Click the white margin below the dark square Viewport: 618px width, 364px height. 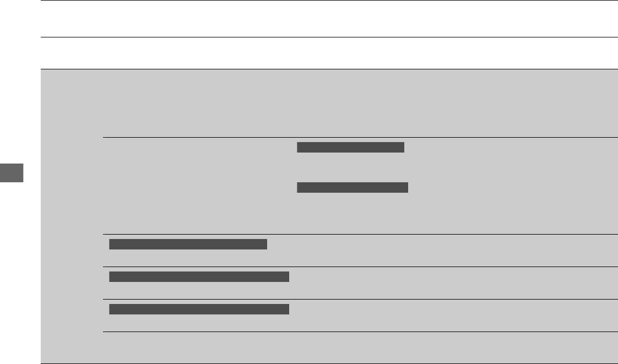20,273
